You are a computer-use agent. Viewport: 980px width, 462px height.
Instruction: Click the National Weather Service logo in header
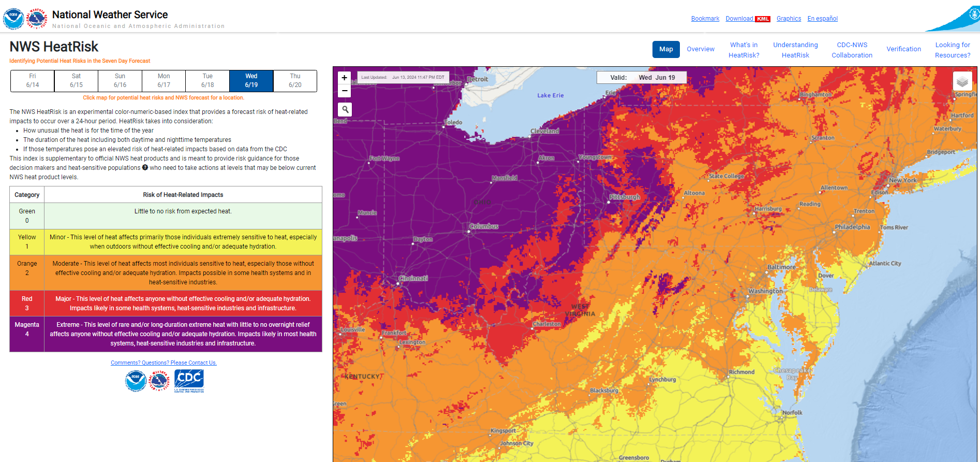click(x=37, y=19)
